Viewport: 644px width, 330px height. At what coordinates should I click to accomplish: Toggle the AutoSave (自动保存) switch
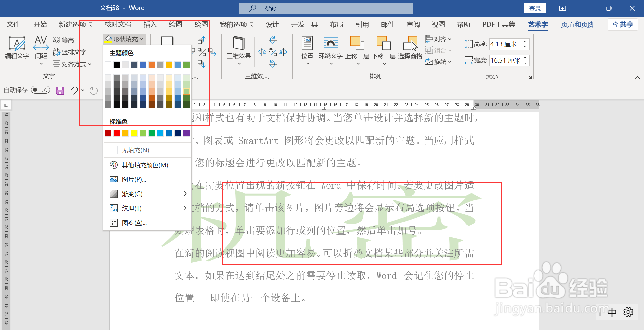40,90
